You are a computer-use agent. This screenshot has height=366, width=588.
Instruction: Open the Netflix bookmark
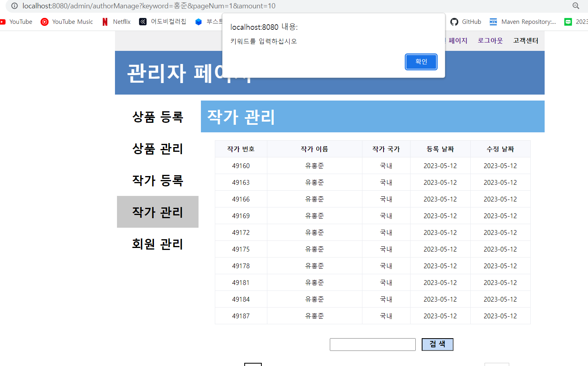[x=116, y=22]
